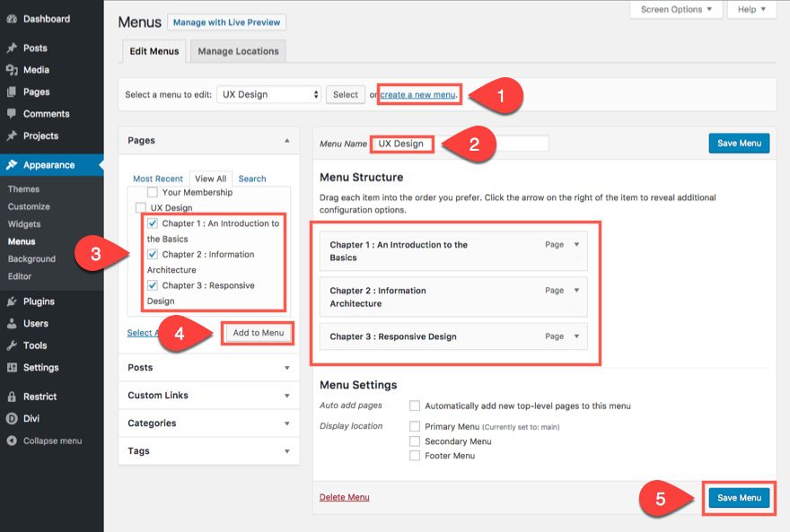Image resolution: width=790 pixels, height=532 pixels.
Task: Open Tools via wrench icon
Action: click(x=12, y=345)
